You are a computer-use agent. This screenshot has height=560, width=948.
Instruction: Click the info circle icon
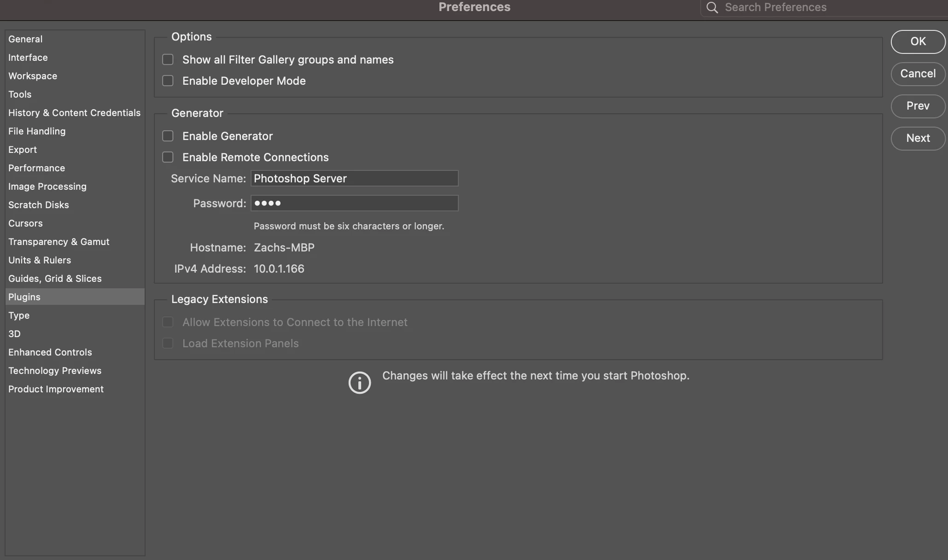[x=359, y=383]
